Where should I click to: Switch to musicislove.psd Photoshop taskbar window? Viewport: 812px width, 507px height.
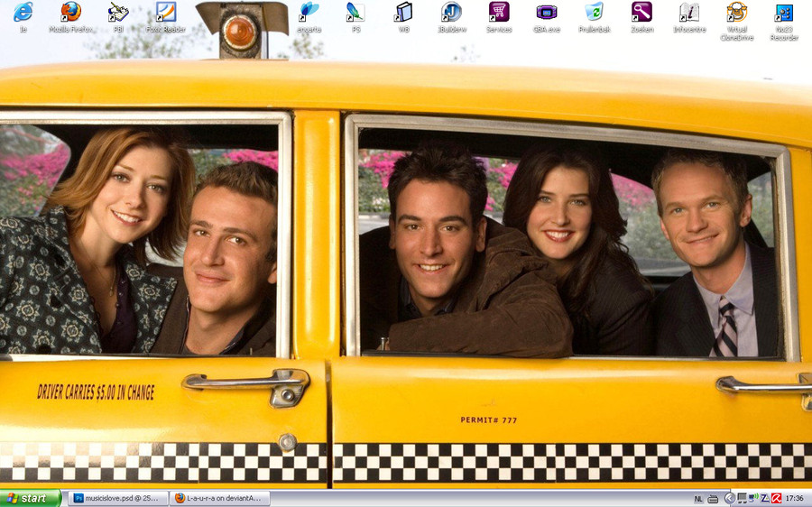pyautogui.click(x=118, y=498)
